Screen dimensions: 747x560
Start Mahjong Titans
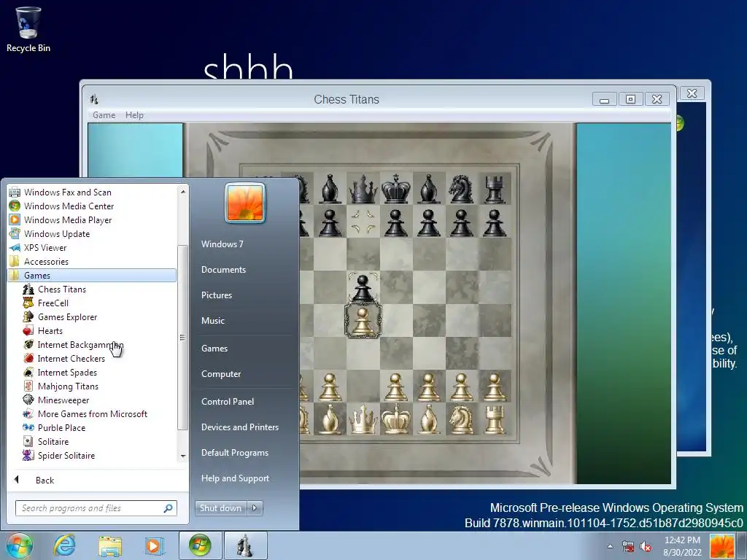[68, 386]
